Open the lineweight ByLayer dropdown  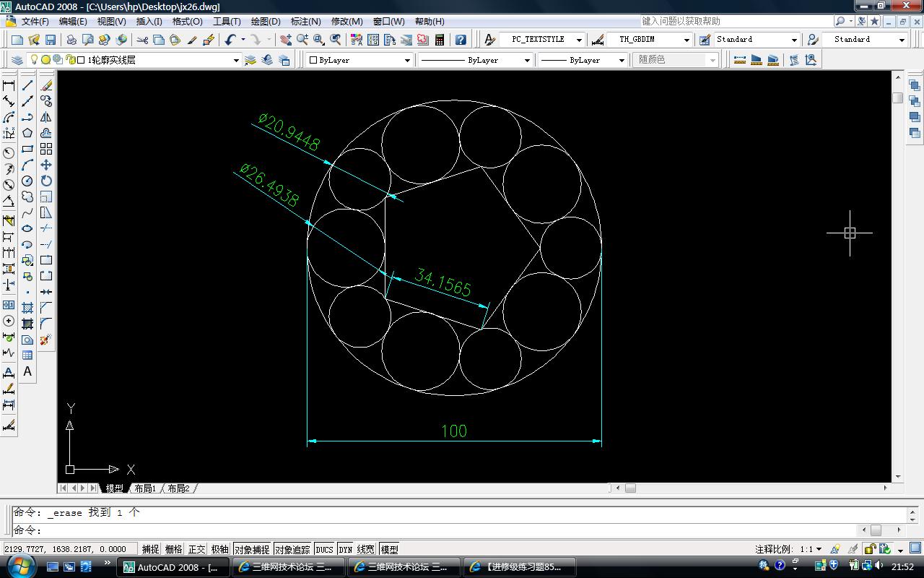tap(621, 61)
